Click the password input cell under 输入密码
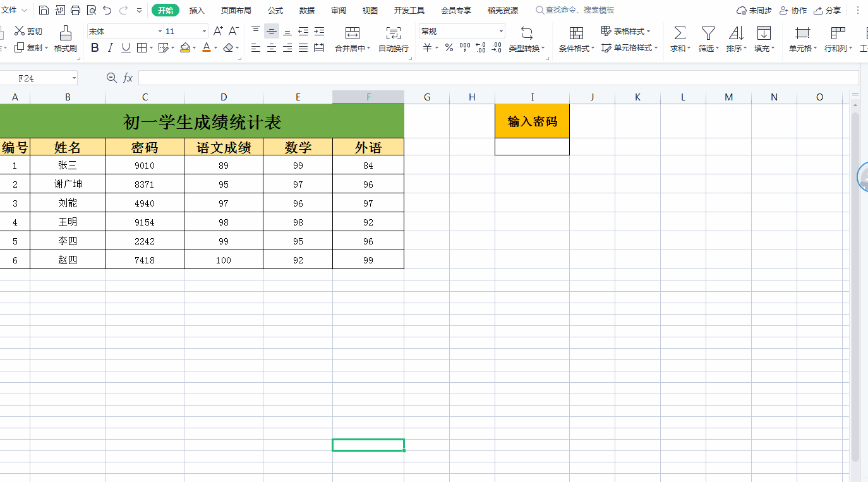The width and height of the screenshot is (868, 482). tap(532, 147)
